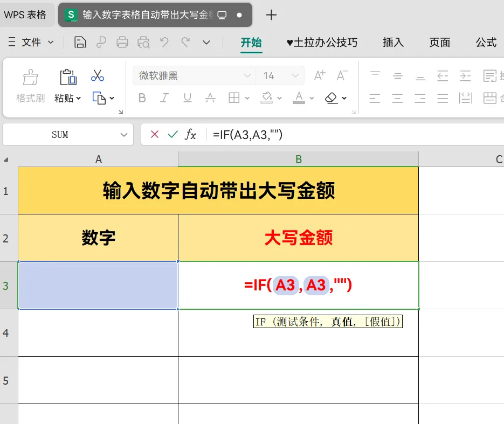Click the Borders grid icon
Viewport: 504px width, 424px height.
click(x=234, y=98)
